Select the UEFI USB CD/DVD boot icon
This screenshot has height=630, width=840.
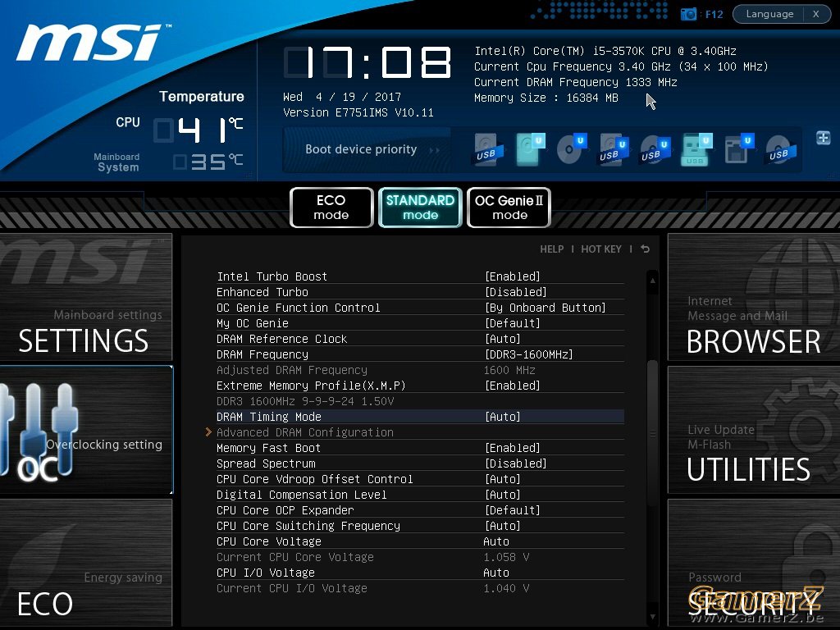(655, 150)
